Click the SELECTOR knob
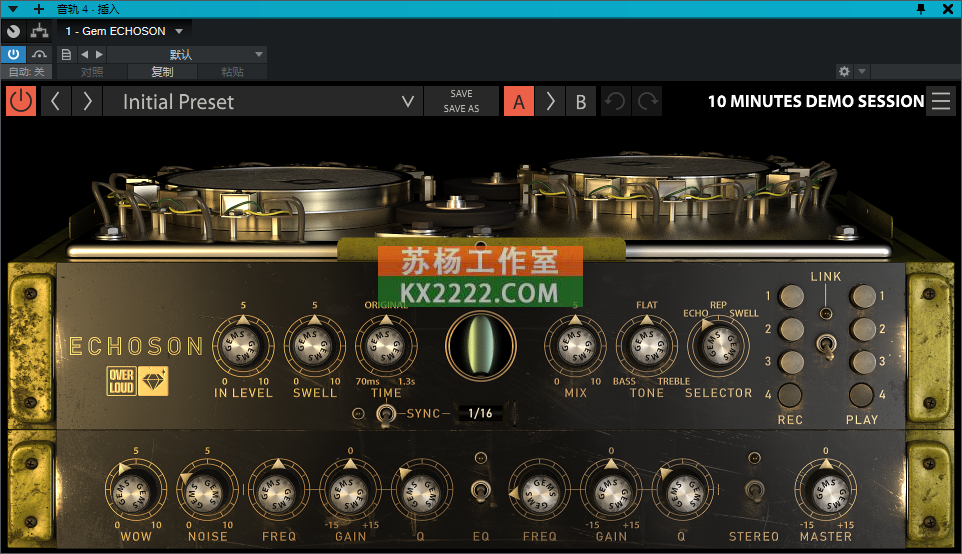The height and width of the screenshot is (554, 962). (718, 346)
